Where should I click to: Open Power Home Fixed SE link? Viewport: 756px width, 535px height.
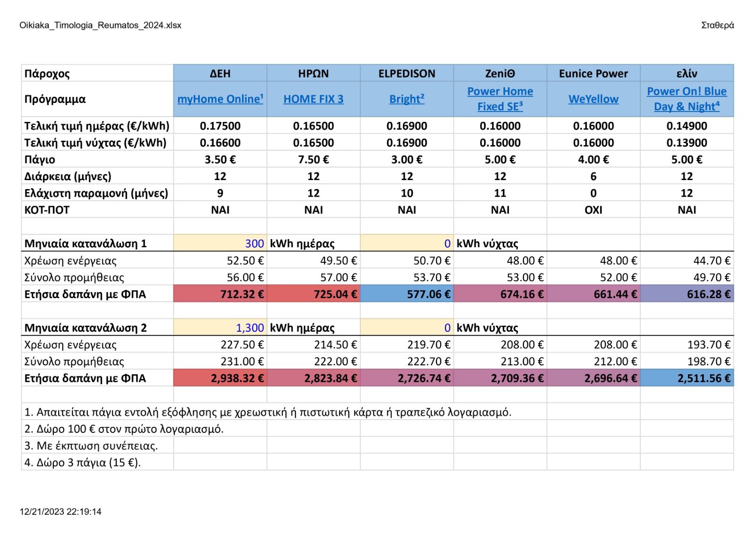point(500,99)
